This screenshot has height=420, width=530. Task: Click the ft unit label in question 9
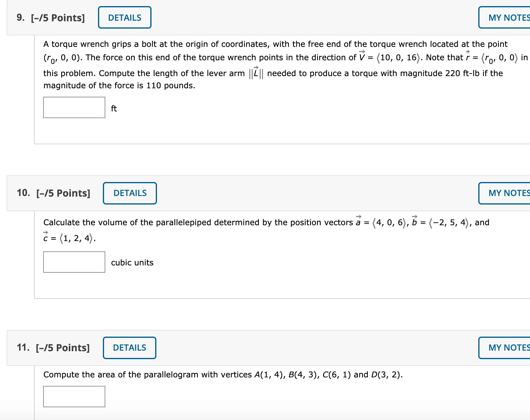pyautogui.click(x=114, y=108)
